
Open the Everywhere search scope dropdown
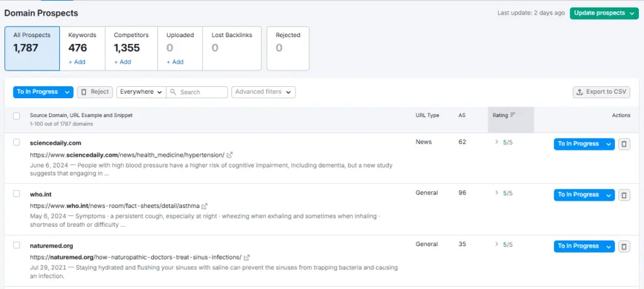coord(141,92)
